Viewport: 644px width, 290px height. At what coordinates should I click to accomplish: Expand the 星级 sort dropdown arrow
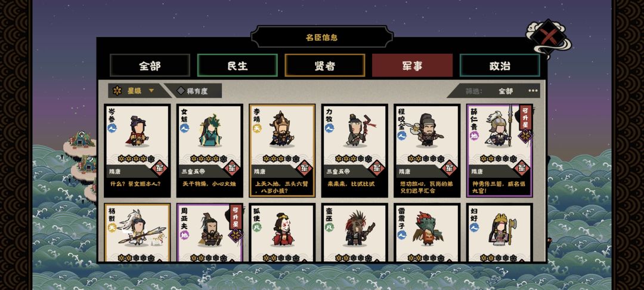(x=151, y=91)
